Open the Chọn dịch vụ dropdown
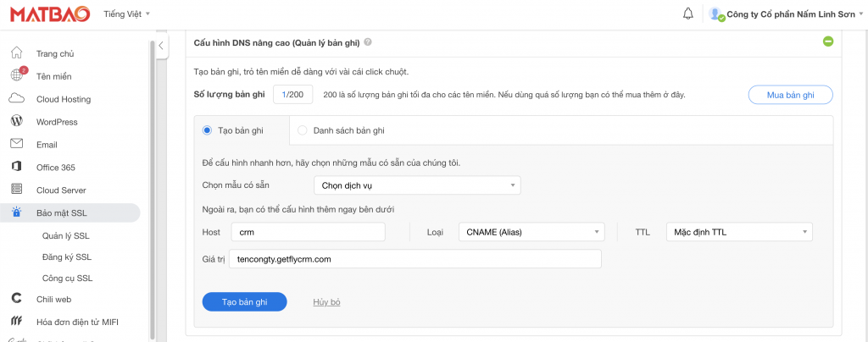This screenshot has width=868, height=342. point(417,185)
